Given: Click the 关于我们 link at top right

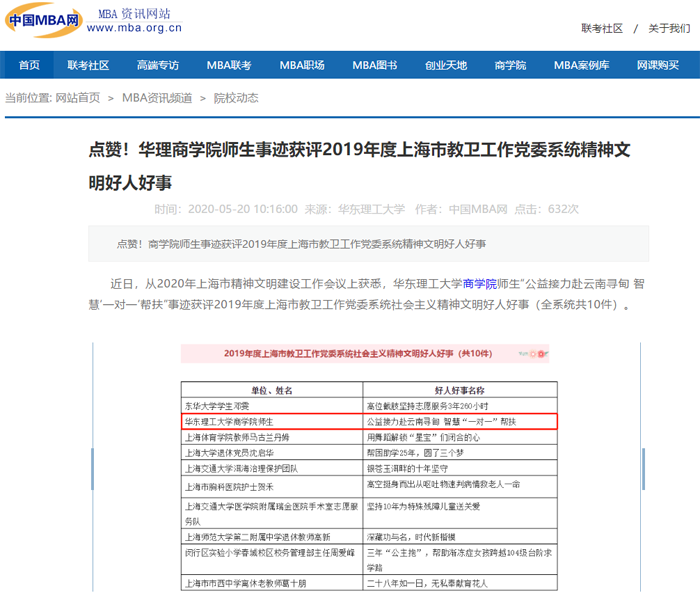Looking at the screenshot, I should (x=668, y=28).
